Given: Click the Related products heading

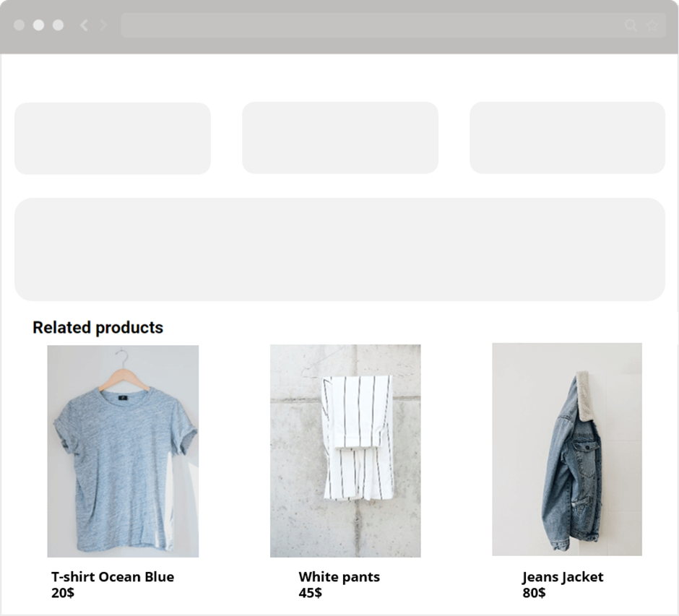Looking at the screenshot, I should tap(98, 328).
